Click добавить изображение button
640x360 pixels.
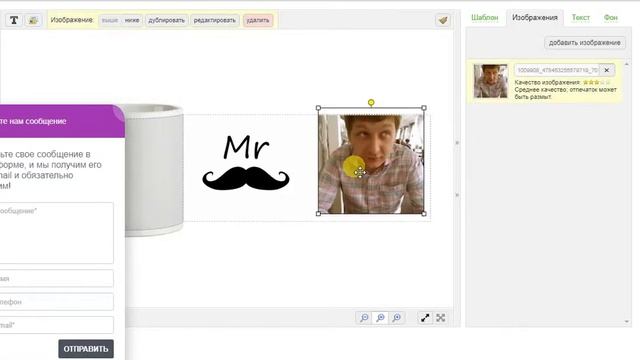tap(584, 42)
